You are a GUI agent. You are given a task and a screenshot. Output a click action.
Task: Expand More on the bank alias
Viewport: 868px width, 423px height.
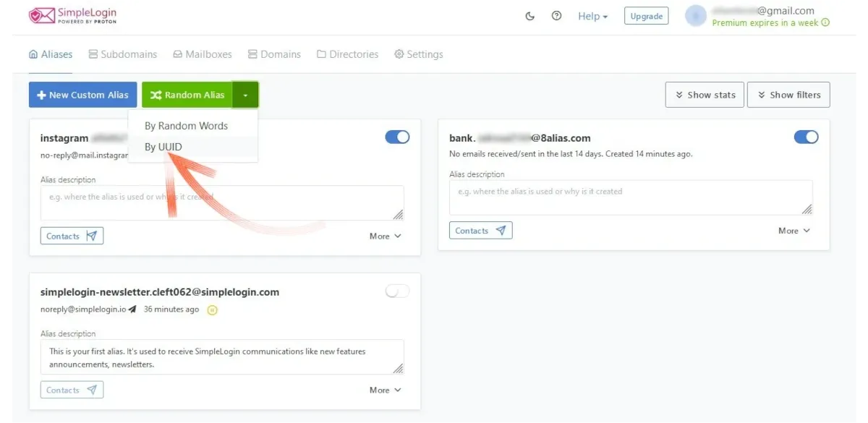[793, 231]
